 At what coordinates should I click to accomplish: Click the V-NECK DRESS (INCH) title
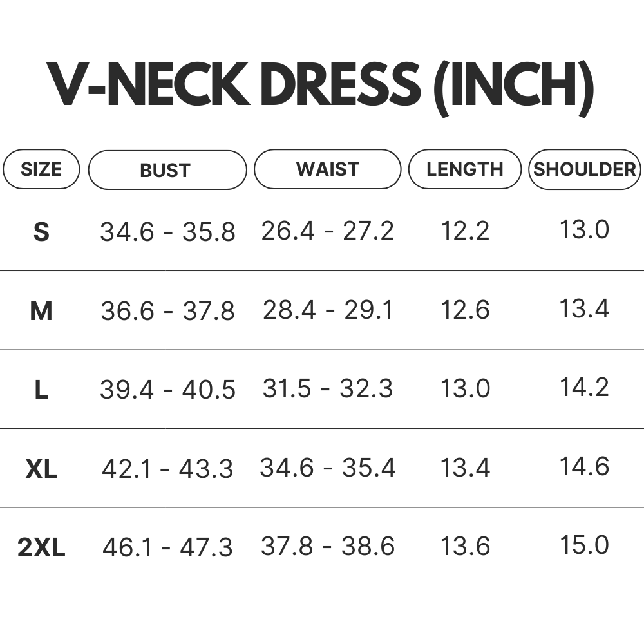(x=321, y=87)
